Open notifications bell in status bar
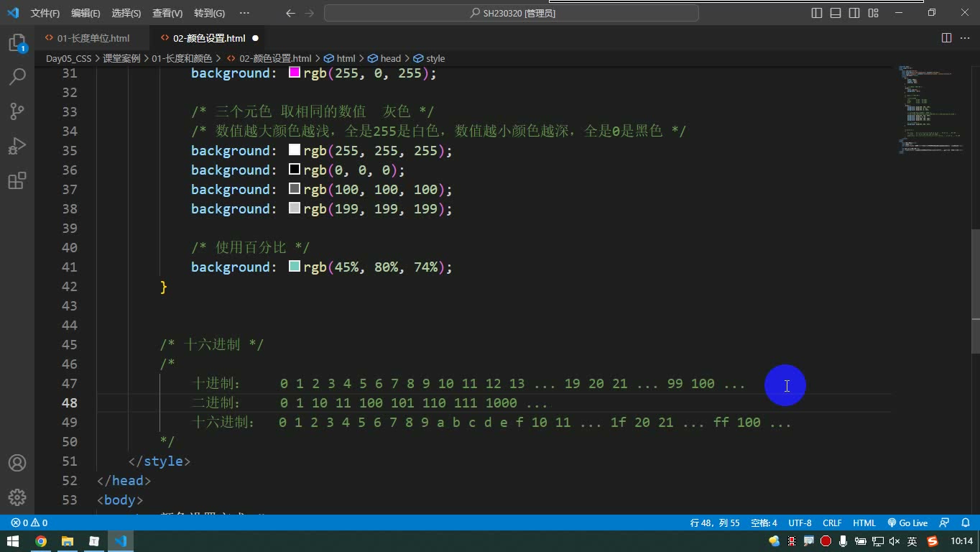This screenshot has width=980, height=552. [967, 523]
